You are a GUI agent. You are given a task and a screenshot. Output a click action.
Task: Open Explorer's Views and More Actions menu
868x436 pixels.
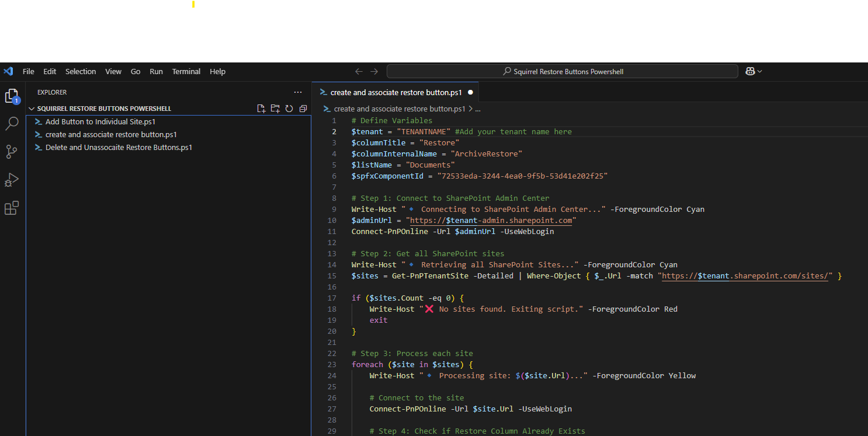tap(298, 92)
